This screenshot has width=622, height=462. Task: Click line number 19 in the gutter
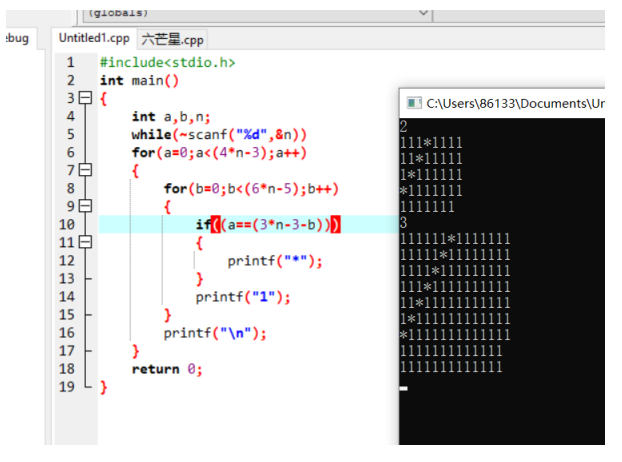pos(67,387)
